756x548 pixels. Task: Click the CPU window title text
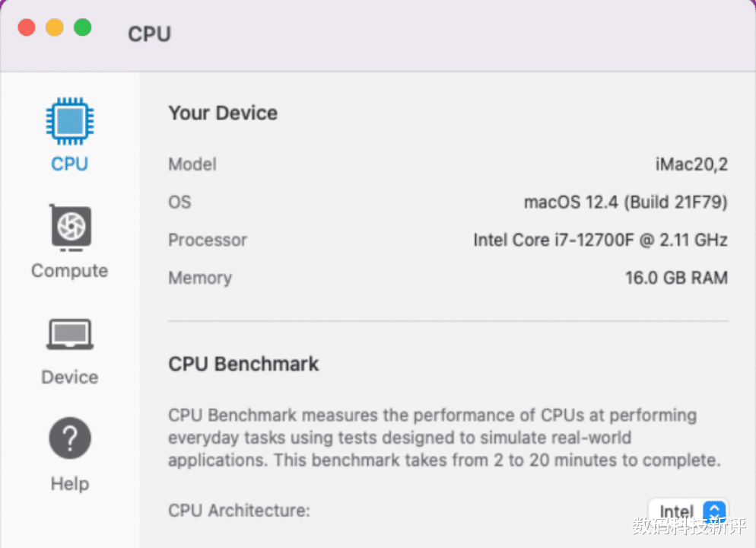149,34
